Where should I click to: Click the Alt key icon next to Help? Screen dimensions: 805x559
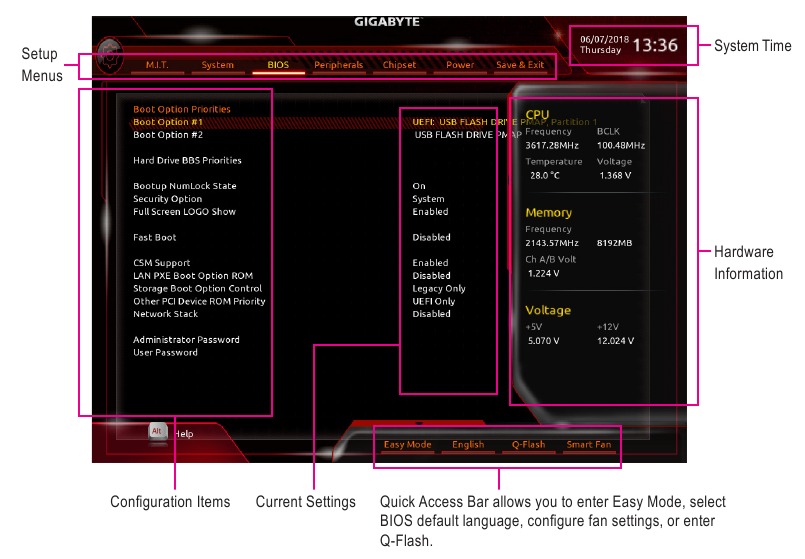point(158,432)
